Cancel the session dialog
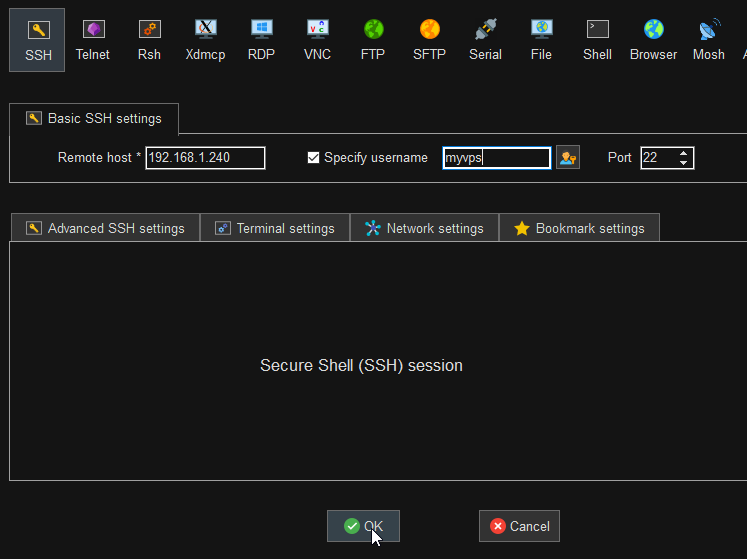The height and width of the screenshot is (559, 747). coord(519,526)
